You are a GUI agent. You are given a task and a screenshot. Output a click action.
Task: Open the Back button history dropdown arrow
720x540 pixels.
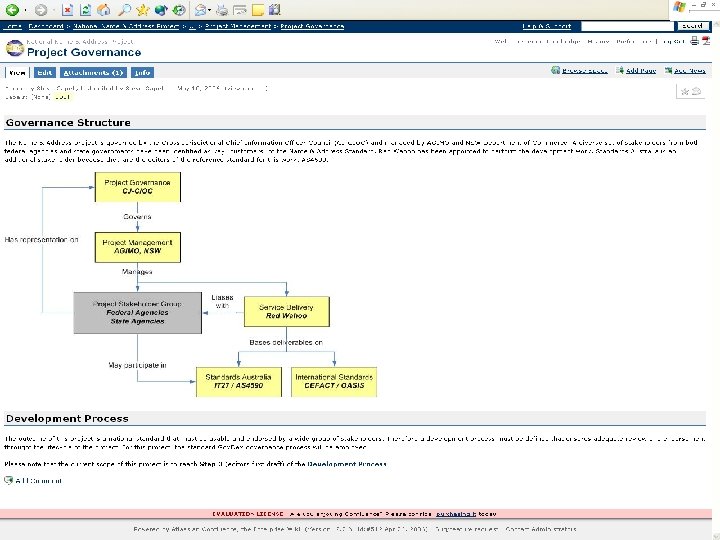click(x=25, y=10)
